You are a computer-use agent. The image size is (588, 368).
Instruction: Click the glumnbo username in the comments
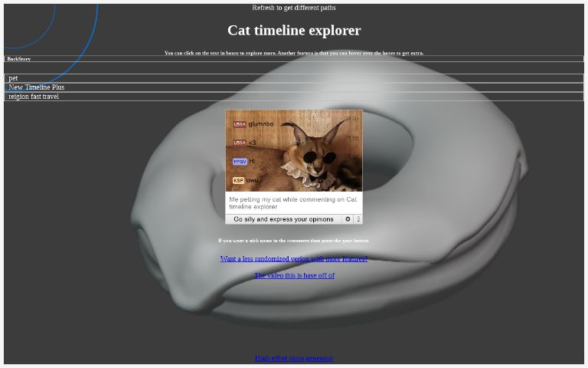(x=261, y=124)
